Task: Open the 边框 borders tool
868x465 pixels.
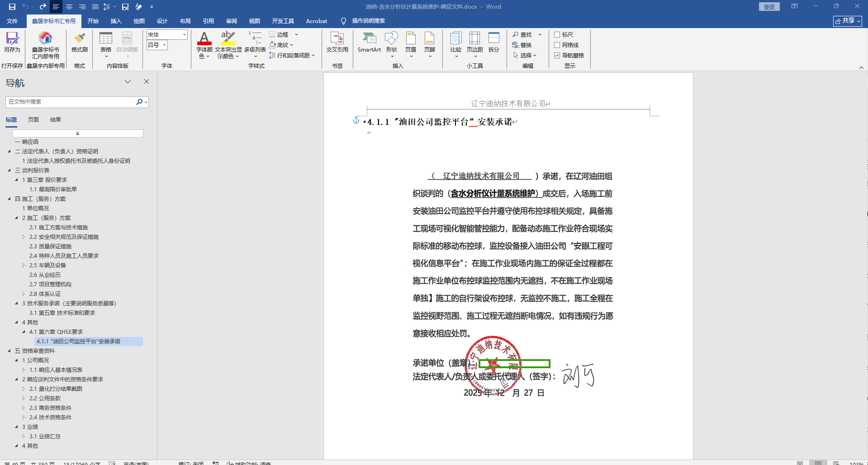Action: click(279, 34)
